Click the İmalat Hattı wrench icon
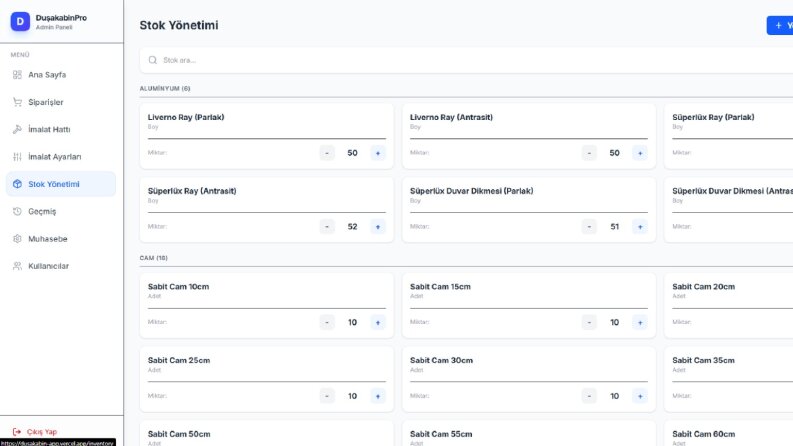The width and height of the screenshot is (793, 446). coord(17,129)
